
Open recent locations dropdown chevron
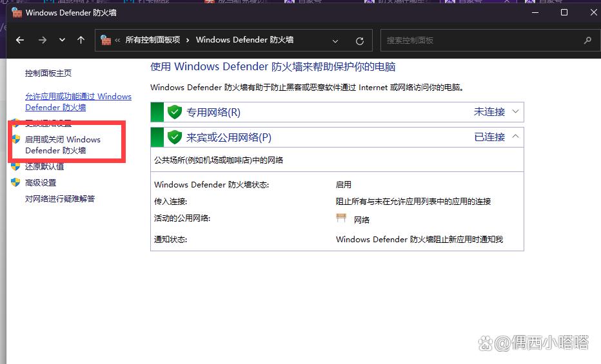(x=62, y=40)
